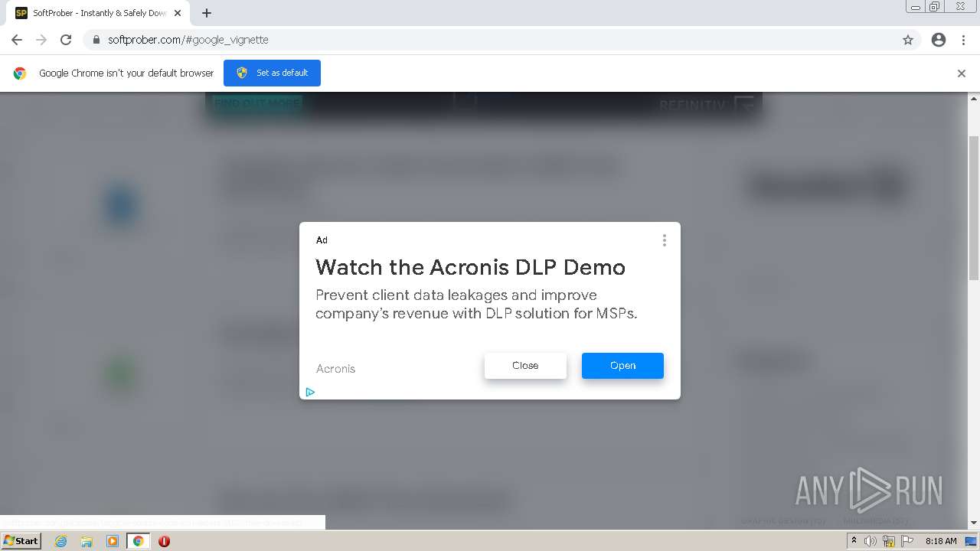The image size is (980, 551).
Task: Open the volume speaker tray icon
Action: (x=871, y=541)
